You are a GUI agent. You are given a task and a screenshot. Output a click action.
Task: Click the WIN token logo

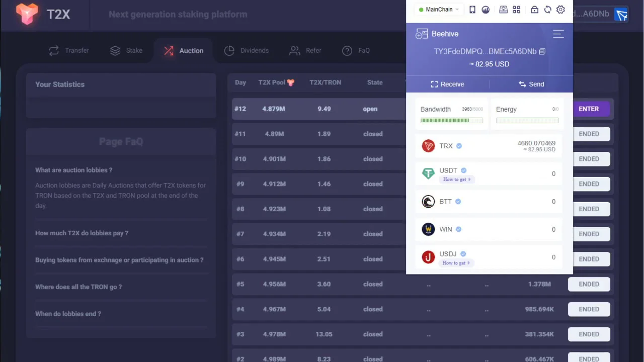pyautogui.click(x=428, y=229)
